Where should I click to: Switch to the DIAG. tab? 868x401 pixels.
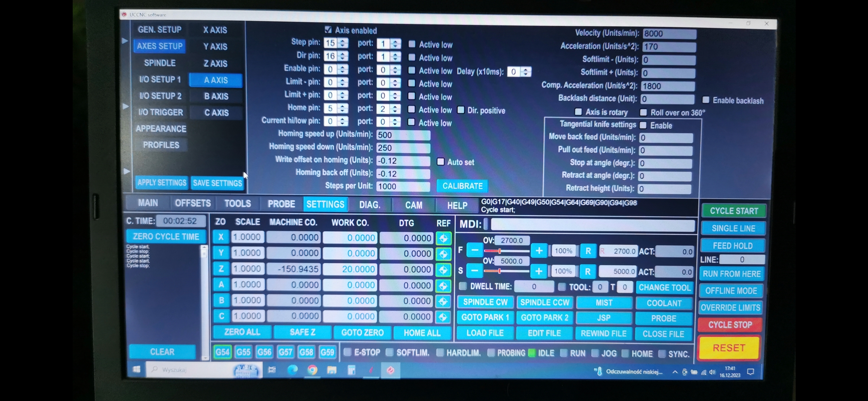coord(370,205)
